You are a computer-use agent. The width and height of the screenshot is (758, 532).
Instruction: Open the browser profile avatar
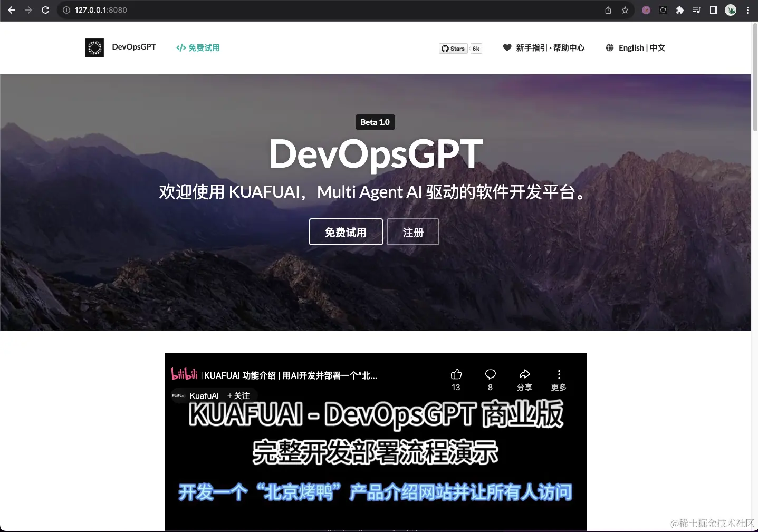tap(731, 10)
